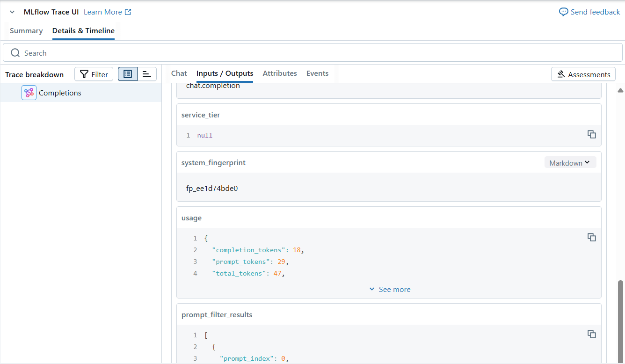Image resolution: width=625 pixels, height=364 pixels.
Task: Open the Markdown format dropdown
Action: [570, 163]
